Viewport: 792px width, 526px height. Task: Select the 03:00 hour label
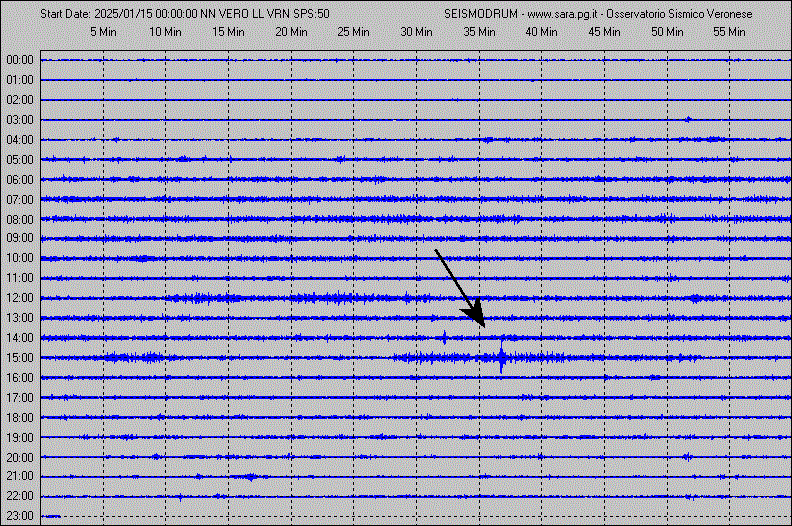pos(20,120)
